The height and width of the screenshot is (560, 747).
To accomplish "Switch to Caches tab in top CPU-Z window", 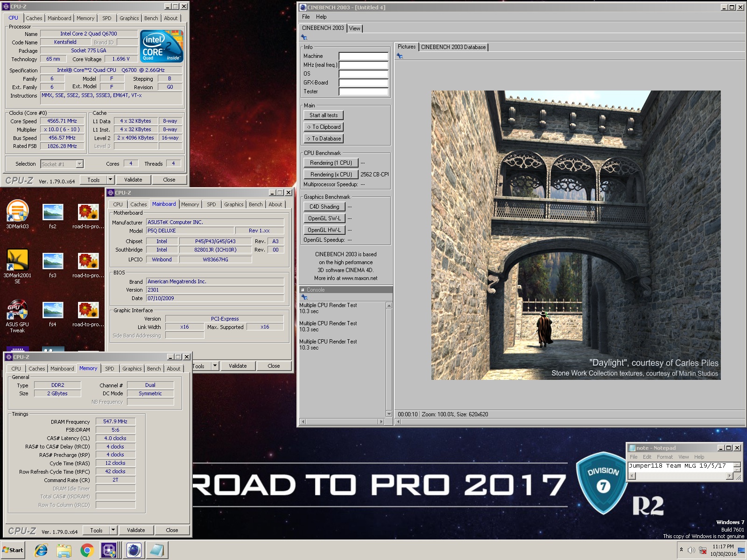I will click(x=34, y=18).
